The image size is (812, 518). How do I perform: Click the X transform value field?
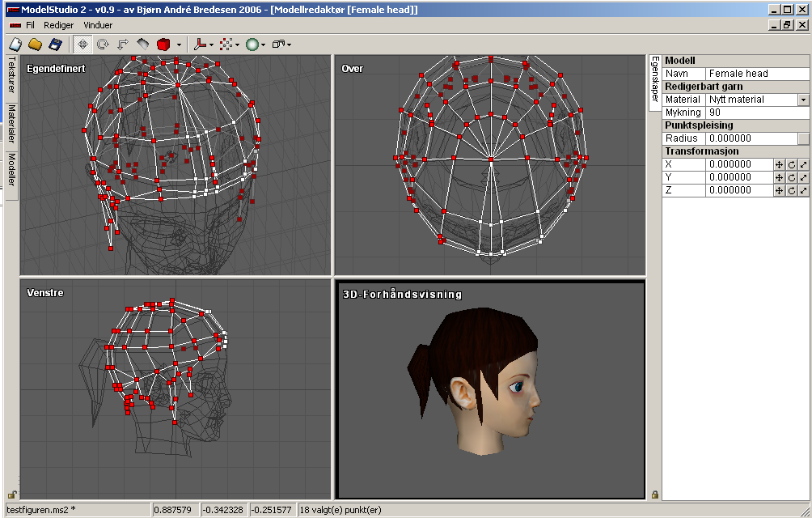coord(739,164)
